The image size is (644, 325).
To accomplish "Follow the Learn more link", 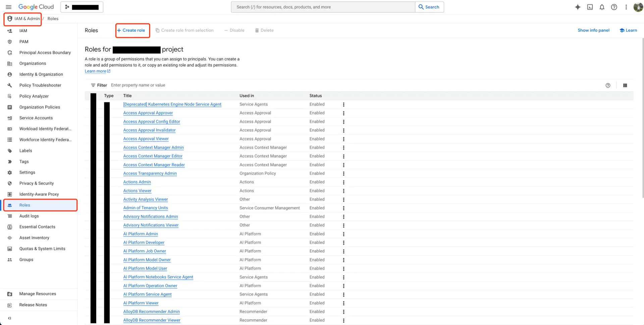I will (98, 71).
